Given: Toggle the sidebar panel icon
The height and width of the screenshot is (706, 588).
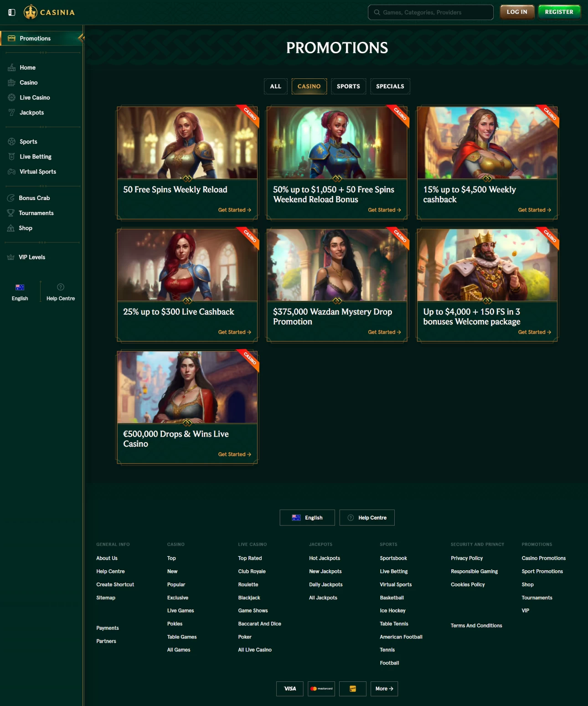Looking at the screenshot, I should [12, 12].
